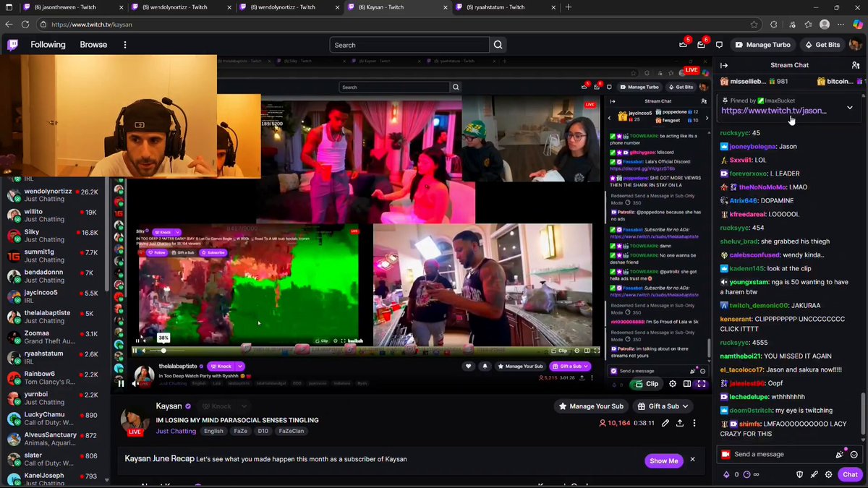Open Rainbow6 channel in the sidebar
868x488 pixels.
55,378
